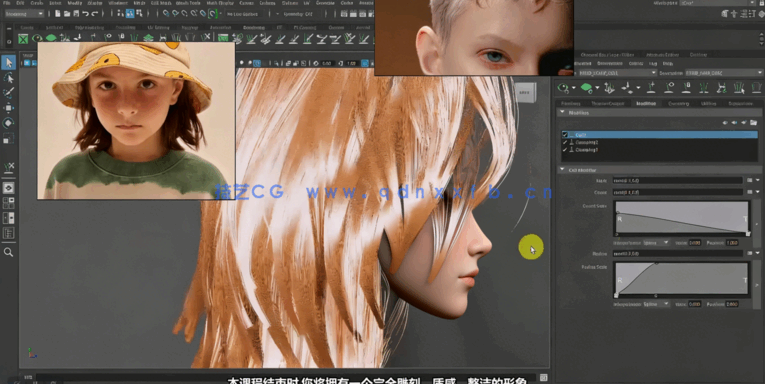Toggle the Clumping1 modifier check mark
This screenshot has width=765, height=384.
click(565, 150)
